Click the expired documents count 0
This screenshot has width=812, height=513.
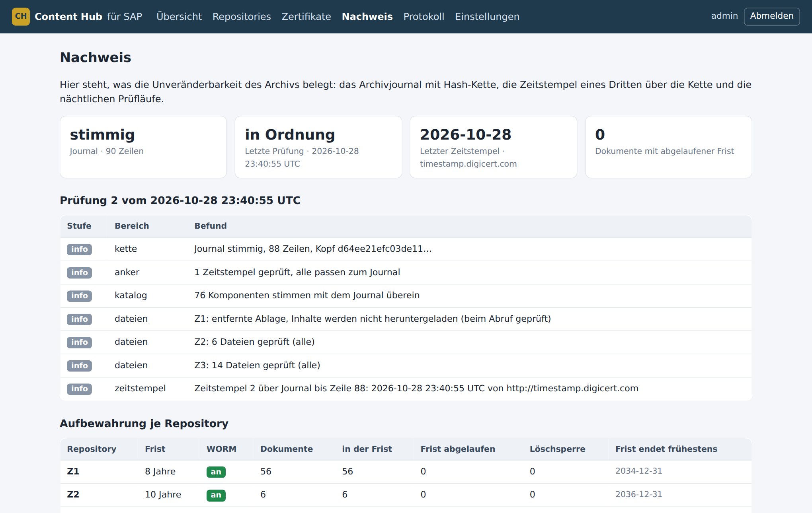click(600, 134)
